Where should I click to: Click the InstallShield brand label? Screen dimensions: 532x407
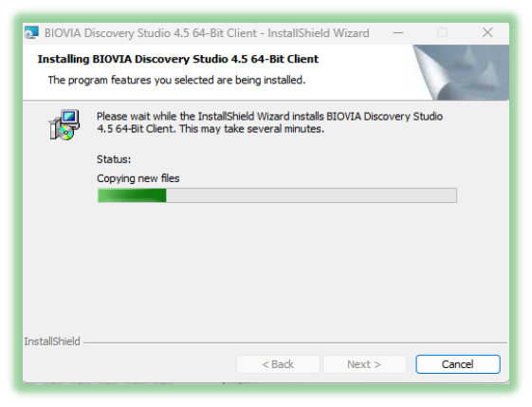coord(52,342)
